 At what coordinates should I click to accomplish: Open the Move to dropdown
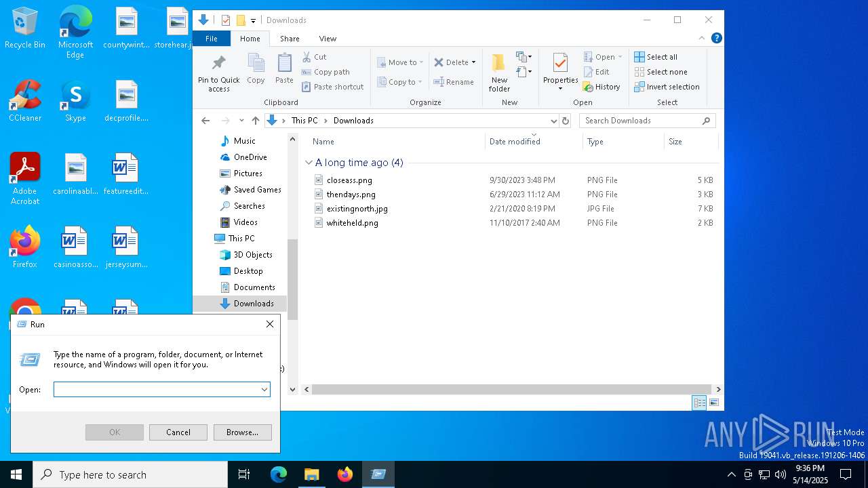click(x=400, y=62)
